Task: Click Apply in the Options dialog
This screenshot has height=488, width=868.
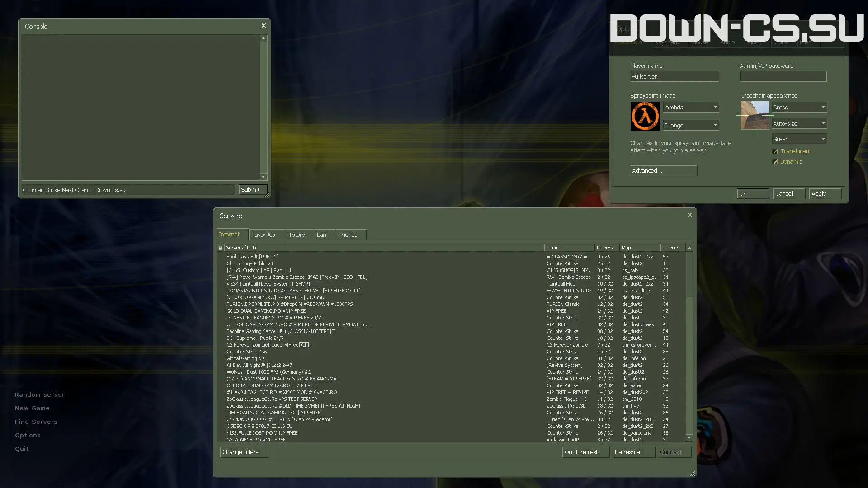Action: (825, 194)
